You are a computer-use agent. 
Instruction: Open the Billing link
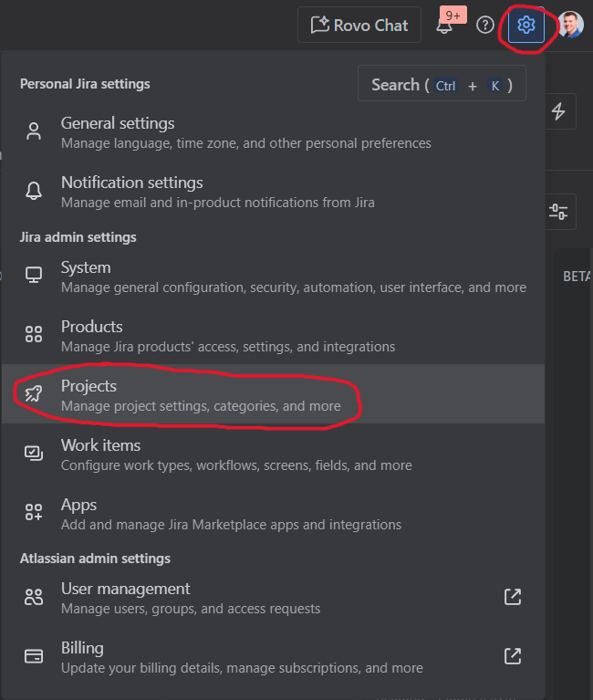273,657
